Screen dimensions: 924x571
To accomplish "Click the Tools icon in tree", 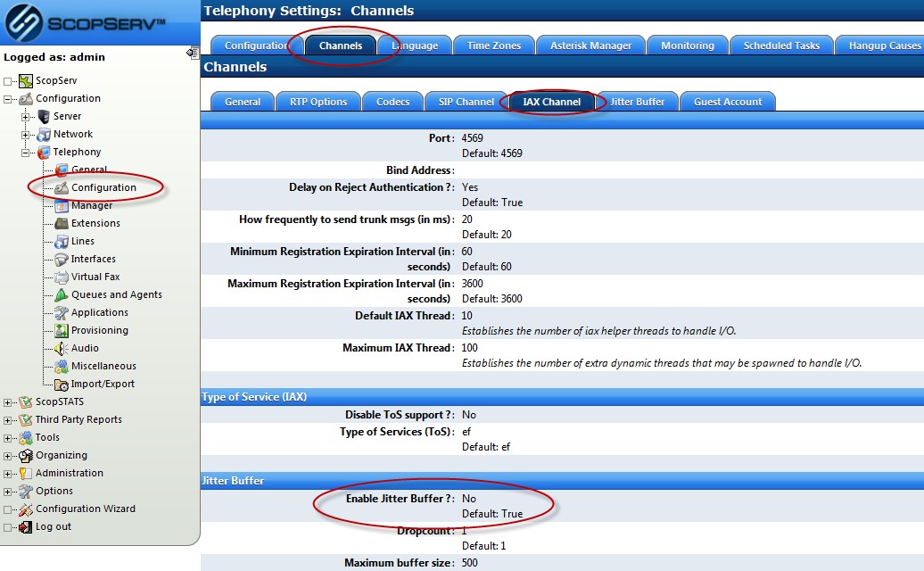I will coord(25,438).
